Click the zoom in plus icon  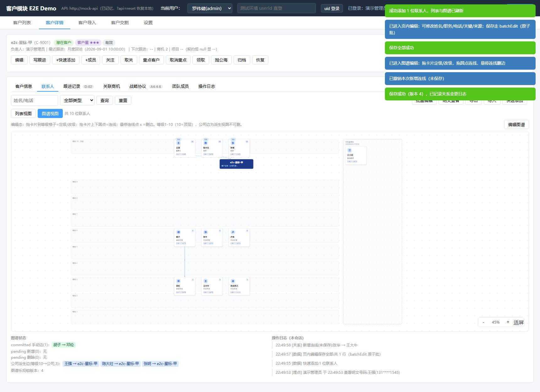click(508, 322)
